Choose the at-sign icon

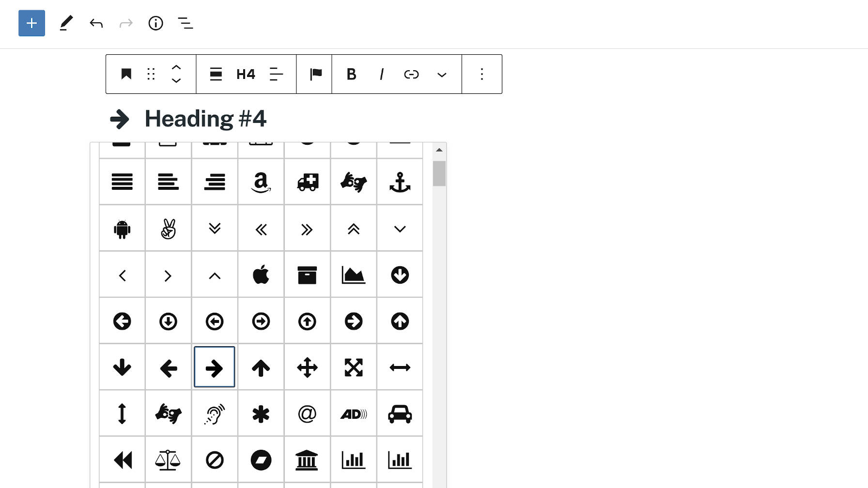307,413
